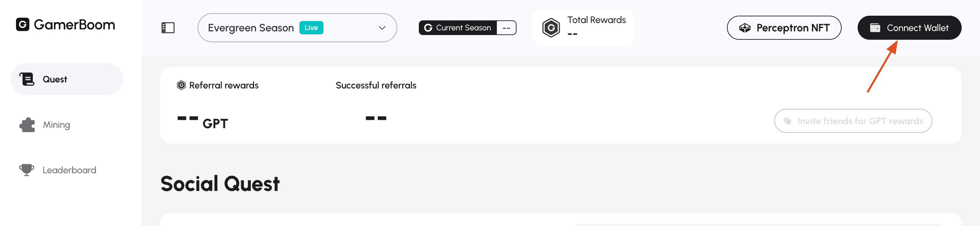The image size is (980, 226).
Task: Click the Quest scroll icon
Action: (x=27, y=79)
